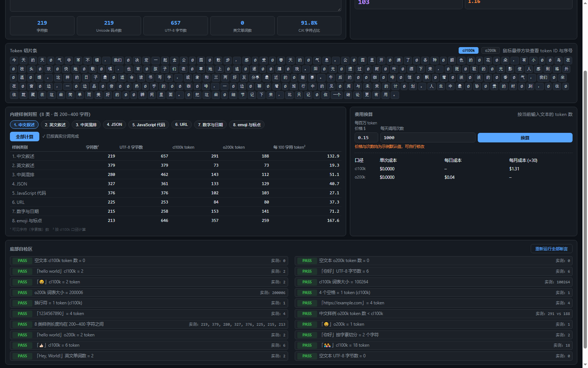Click the 一个 token chip
588x368 pixels.
337,95
